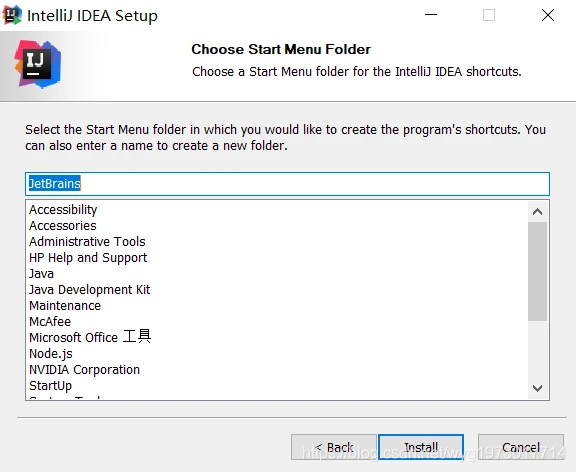
Task: Click the scrollbar down arrow in folder list
Action: [537, 388]
